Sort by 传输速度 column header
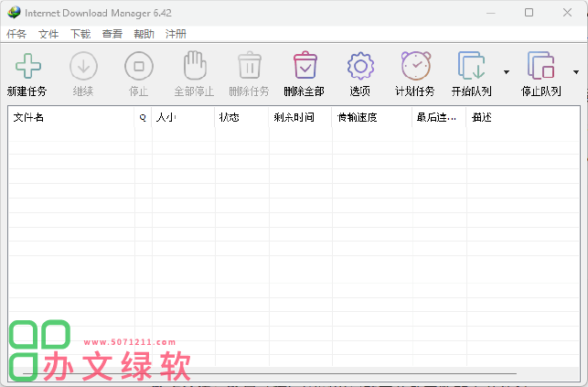Image resolution: width=588 pixels, height=387 pixels. pos(371,117)
